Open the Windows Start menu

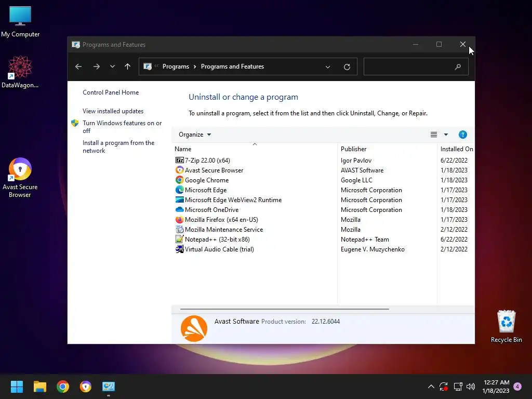[x=17, y=387]
